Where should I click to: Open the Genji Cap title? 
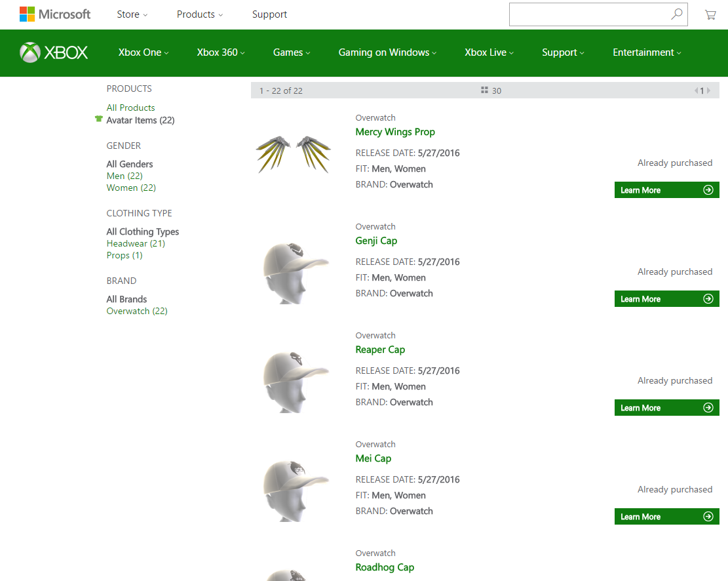[376, 241]
